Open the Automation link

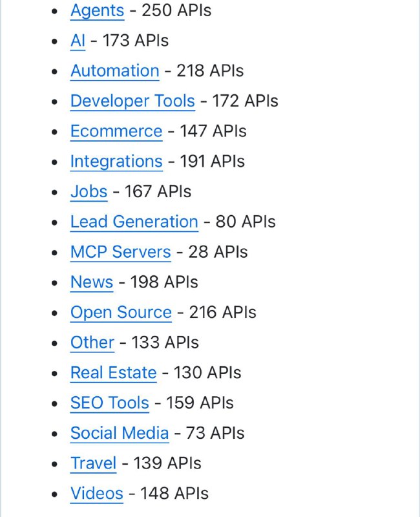point(114,71)
